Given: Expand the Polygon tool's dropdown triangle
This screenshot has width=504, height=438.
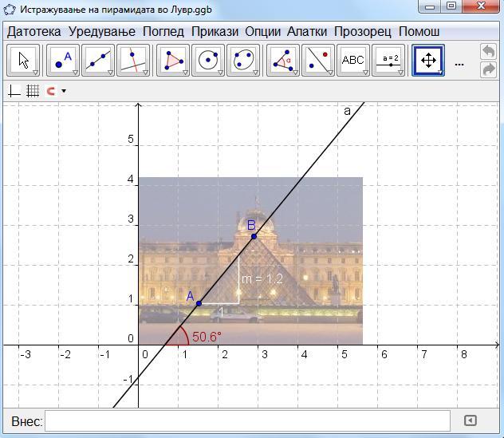Looking at the screenshot, I should coord(185,73).
